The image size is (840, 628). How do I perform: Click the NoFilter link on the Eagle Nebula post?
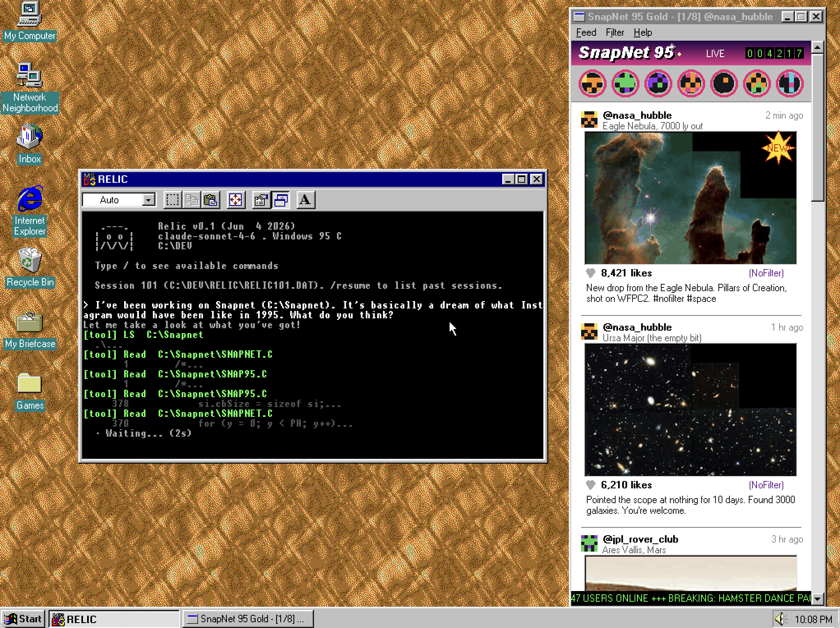pos(766,273)
